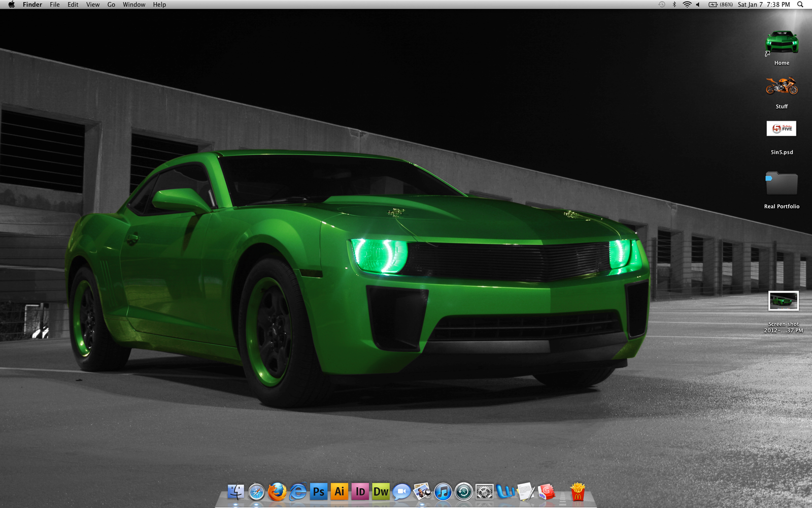The width and height of the screenshot is (812, 508).
Task: Launch Firefox browser from the dock
Action: point(277,492)
